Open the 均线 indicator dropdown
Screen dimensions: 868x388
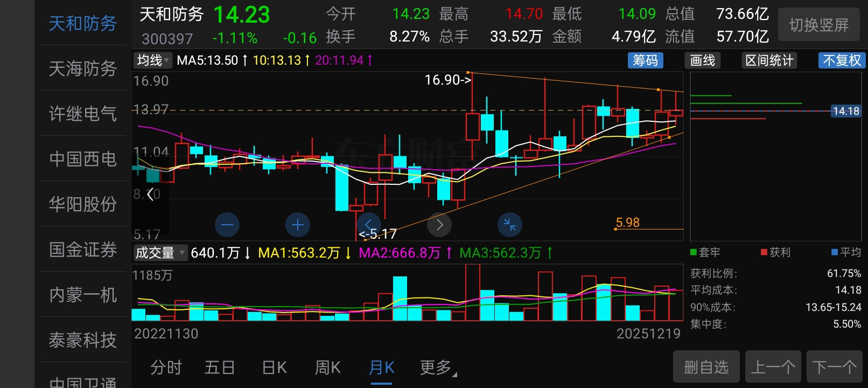point(153,60)
